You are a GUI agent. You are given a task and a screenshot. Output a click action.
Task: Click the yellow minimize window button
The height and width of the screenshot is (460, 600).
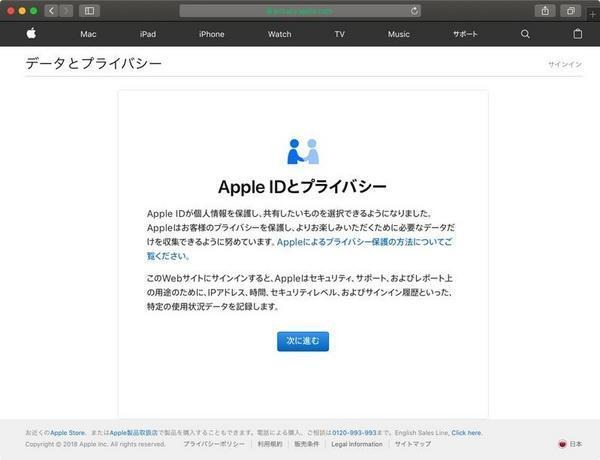pyautogui.click(x=22, y=11)
